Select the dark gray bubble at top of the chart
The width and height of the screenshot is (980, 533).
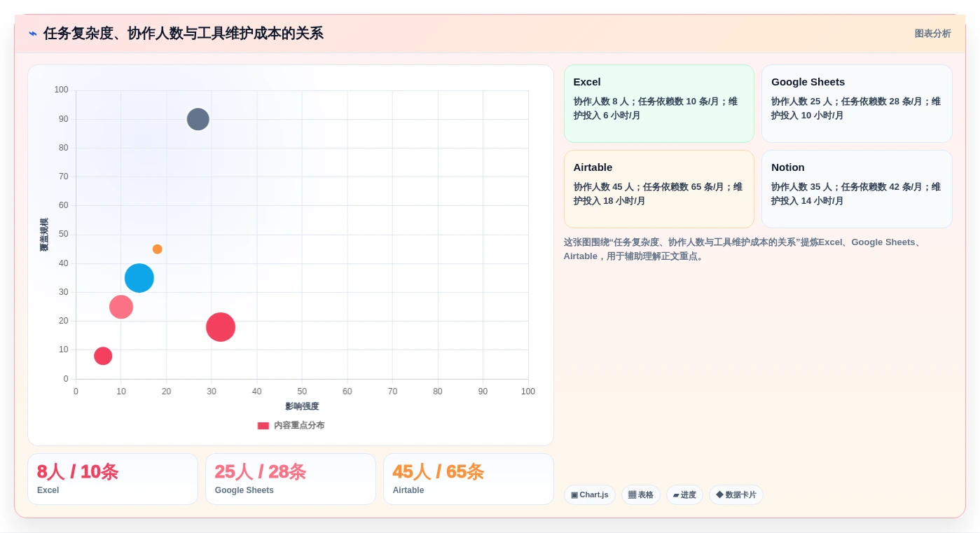[198, 119]
